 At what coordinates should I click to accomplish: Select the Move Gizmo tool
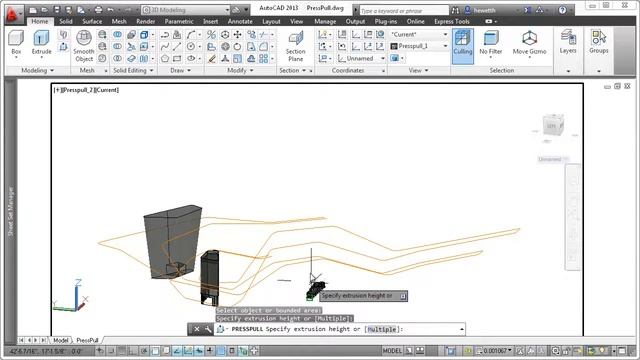pos(529,43)
